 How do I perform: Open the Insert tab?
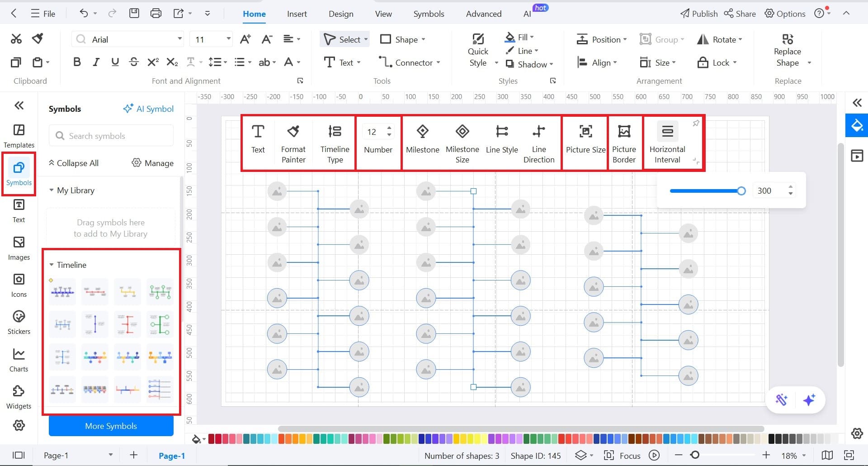[x=297, y=14]
